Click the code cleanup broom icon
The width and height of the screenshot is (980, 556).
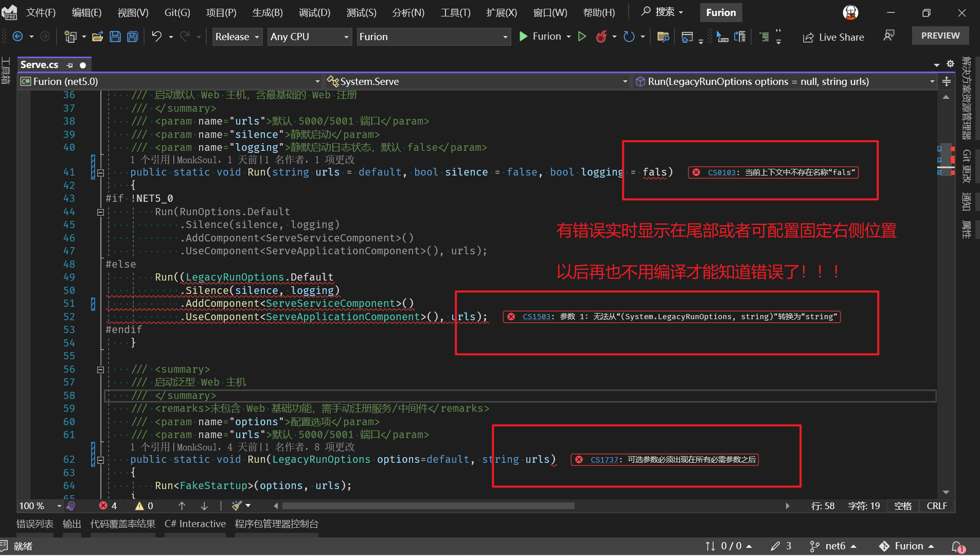pos(237,506)
